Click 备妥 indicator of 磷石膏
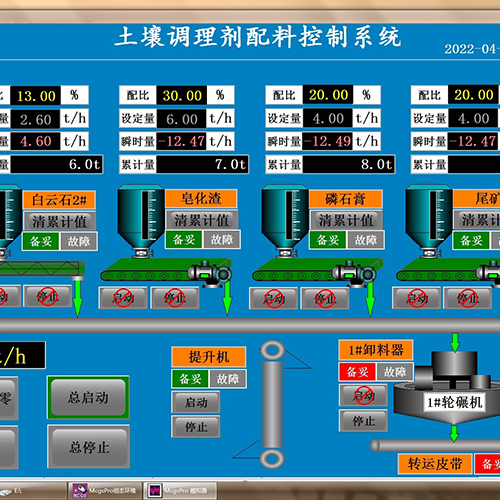This screenshot has height=500, width=500. click(328, 240)
